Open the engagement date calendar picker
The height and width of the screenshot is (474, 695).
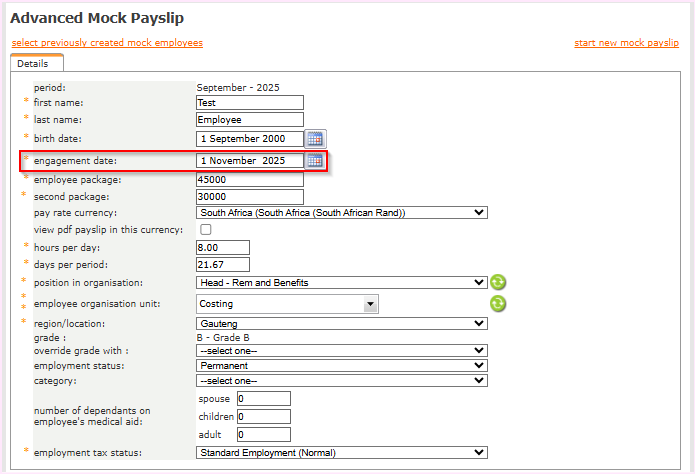pos(315,161)
